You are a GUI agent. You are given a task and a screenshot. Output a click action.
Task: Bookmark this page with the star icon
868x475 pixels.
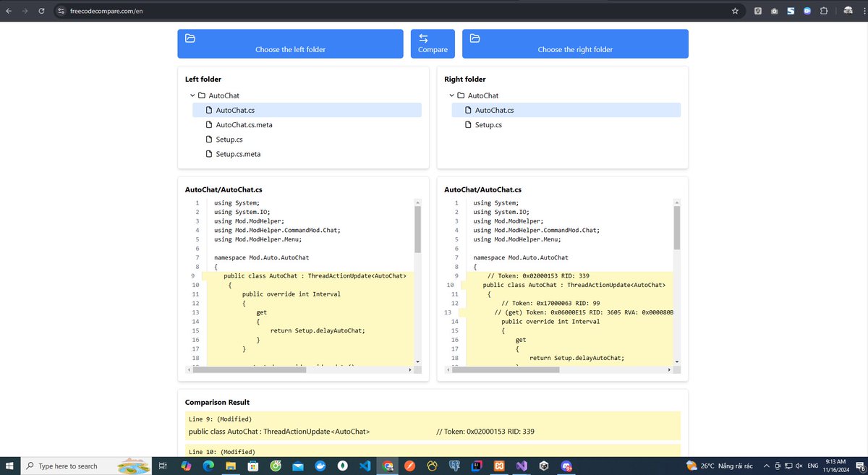point(735,12)
